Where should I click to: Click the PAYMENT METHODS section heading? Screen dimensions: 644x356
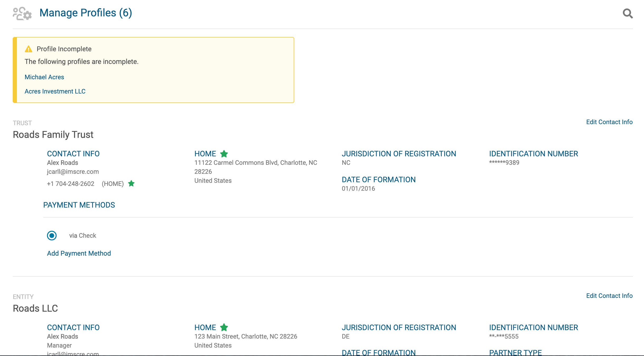[x=79, y=205]
